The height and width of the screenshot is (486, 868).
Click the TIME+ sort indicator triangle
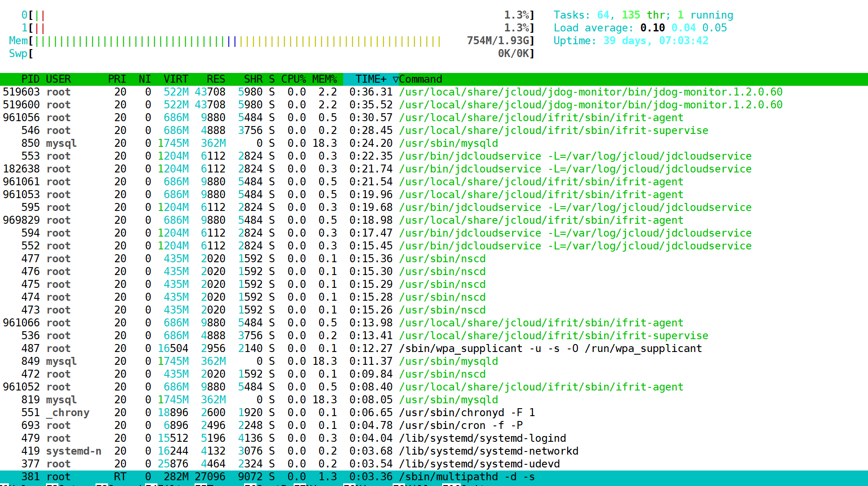tap(395, 80)
